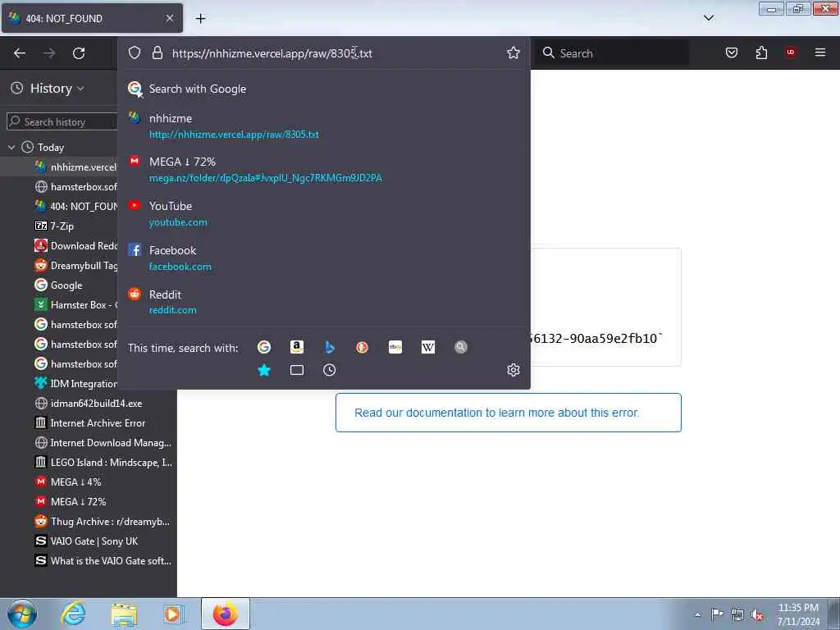Choose the nhhizme raw/8305.txt suggestion
This screenshot has height=630, width=840.
click(323, 126)
